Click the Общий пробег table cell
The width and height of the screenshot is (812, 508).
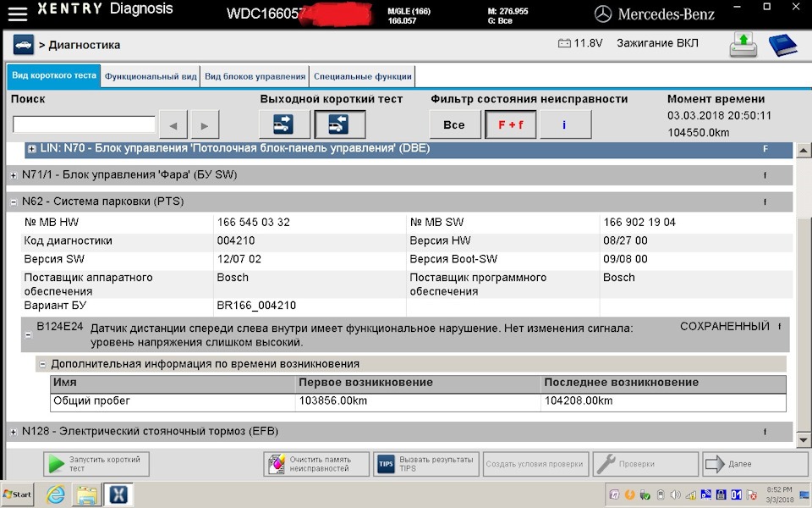173,401
